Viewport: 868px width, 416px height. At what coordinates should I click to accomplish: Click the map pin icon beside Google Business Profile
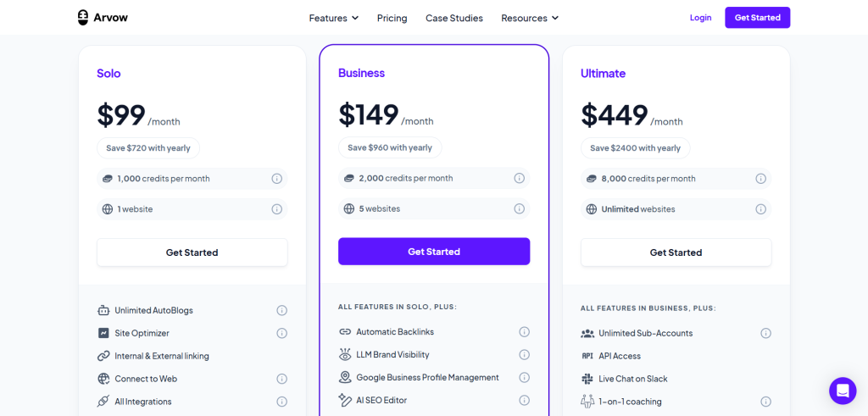pyautogui.click(x=345, y=377)
